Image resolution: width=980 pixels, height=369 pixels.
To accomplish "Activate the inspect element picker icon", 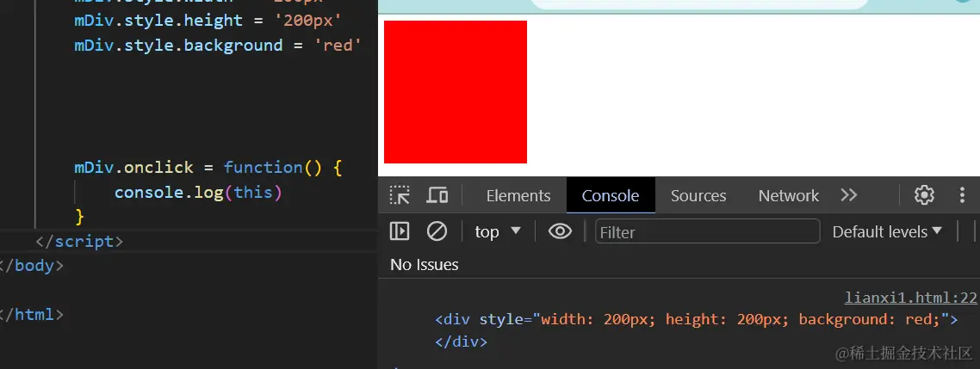I will pos(400,195).
